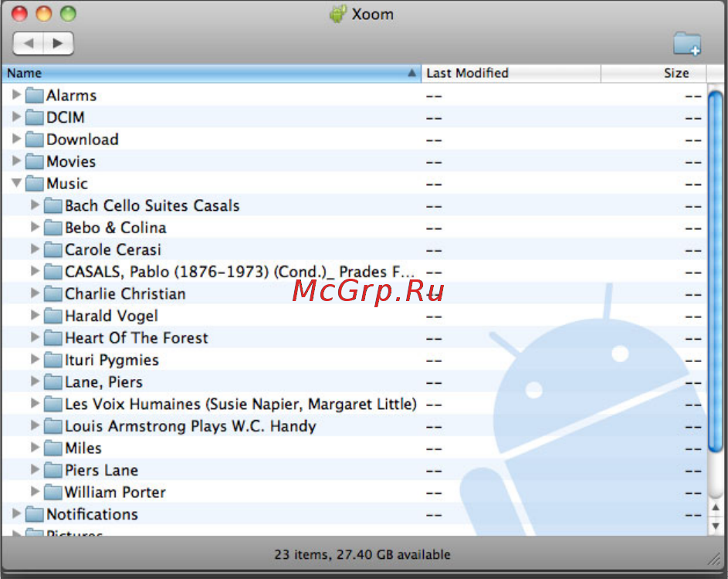Click the Notifications folder icon

[35, 514]
